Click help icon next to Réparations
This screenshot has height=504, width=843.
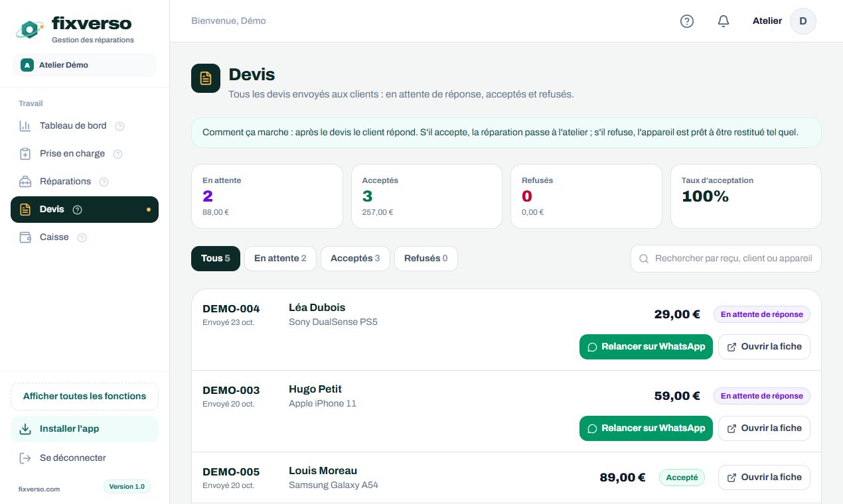[104, 182]
